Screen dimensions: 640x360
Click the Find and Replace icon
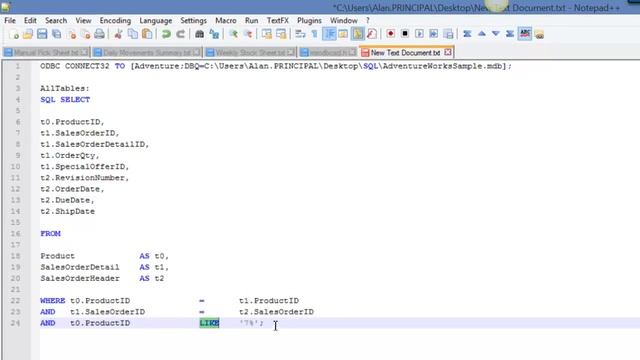tap(214, 34)
